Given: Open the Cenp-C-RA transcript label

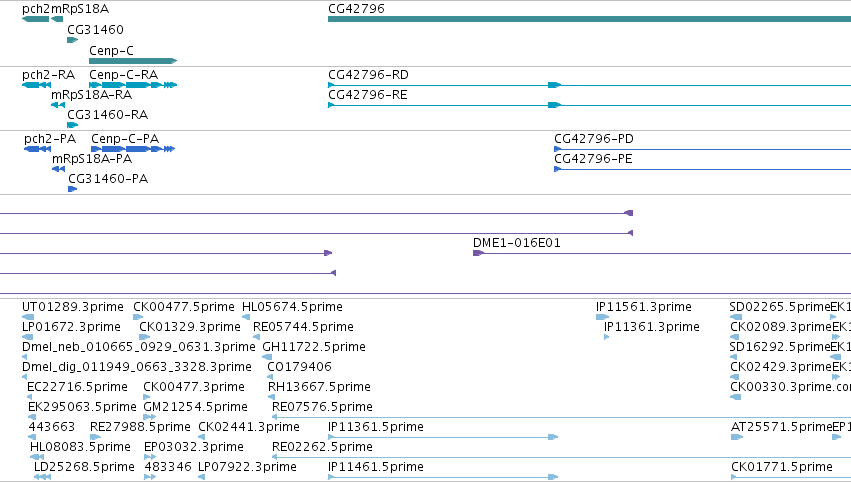Looking at the screenshot, I should point(124,74).
